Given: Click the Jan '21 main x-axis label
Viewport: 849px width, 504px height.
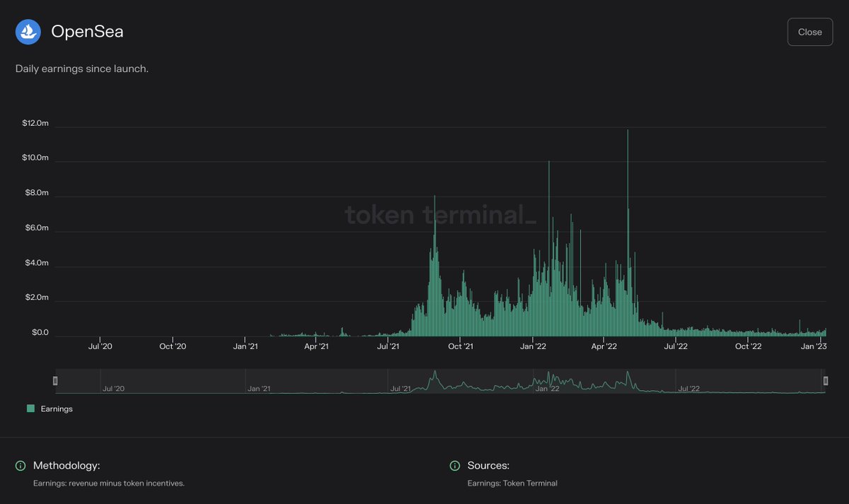Looking at the screenshot, I should (x=245, y=346).
